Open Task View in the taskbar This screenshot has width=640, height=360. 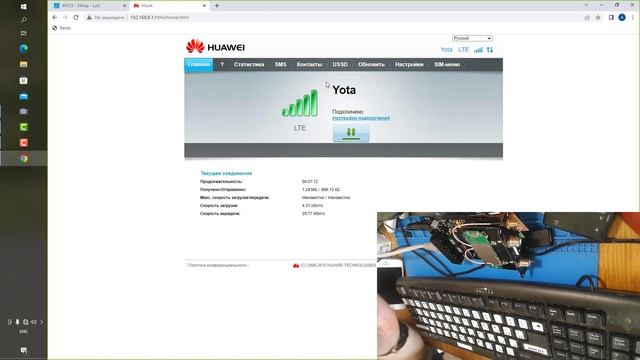[24, 33]
